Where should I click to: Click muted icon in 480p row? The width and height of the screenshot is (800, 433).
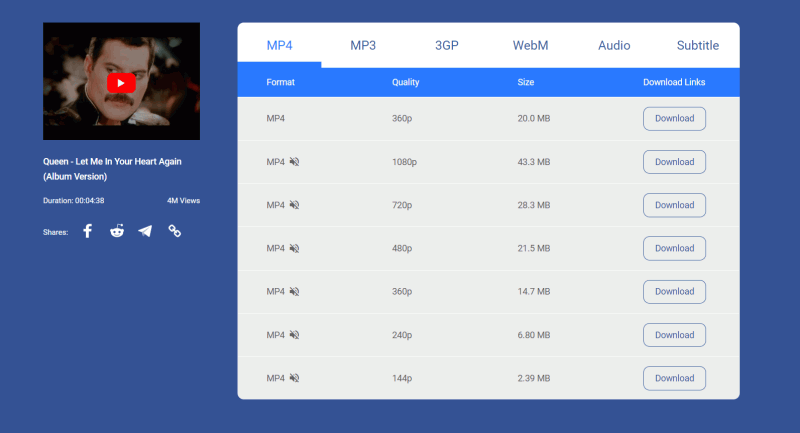point(294,248)
